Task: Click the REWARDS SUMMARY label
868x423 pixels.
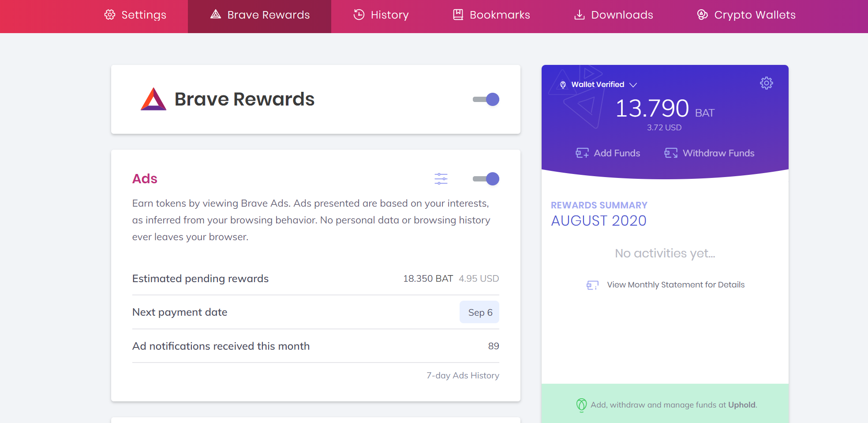Action: tap(599, 205)
